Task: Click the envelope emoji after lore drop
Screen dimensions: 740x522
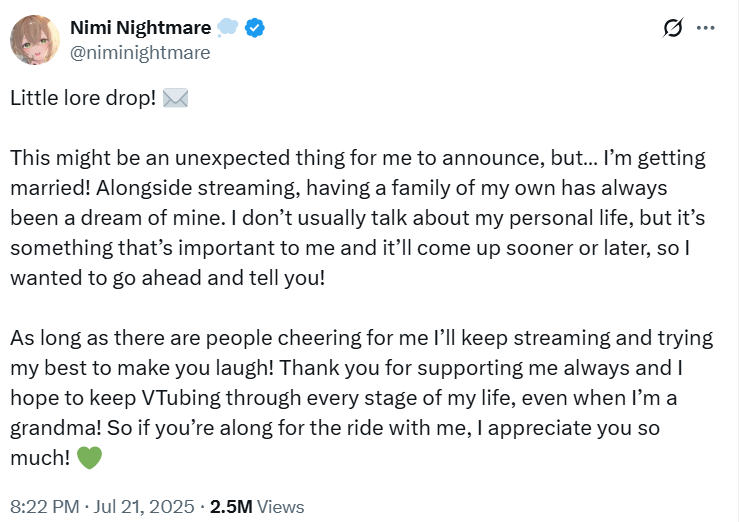Action: click(x=175, y=100)
